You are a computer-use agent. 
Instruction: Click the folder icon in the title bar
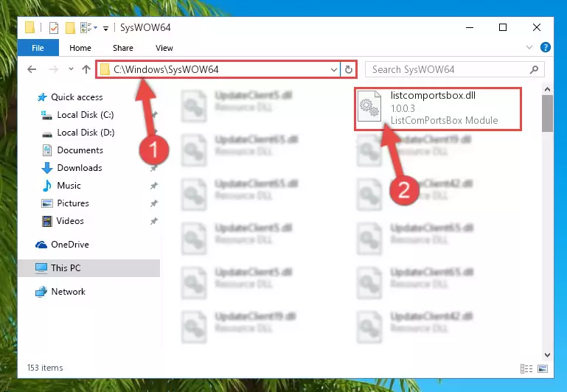(x=30, y=27)
